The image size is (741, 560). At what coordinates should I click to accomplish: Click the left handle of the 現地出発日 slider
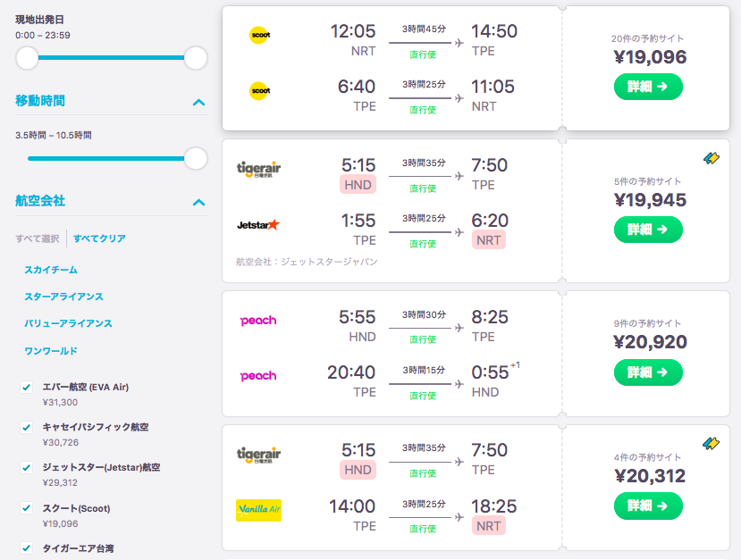tap(28, 58)
